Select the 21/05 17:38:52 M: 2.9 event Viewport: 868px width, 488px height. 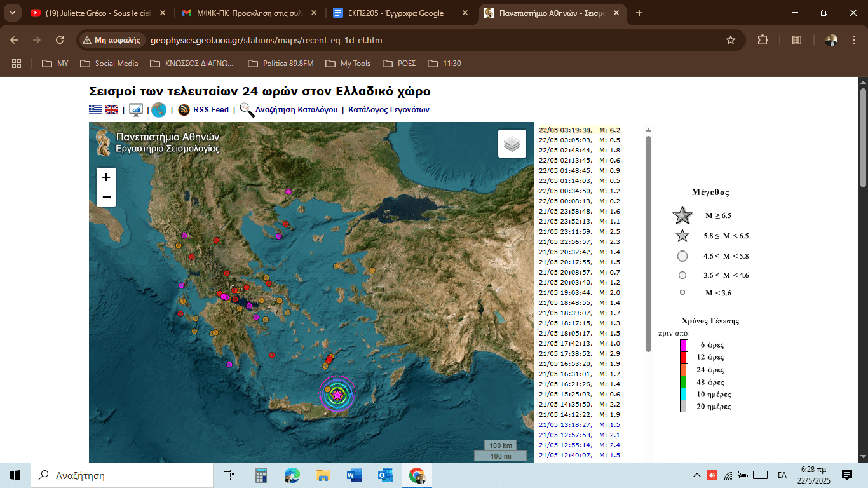[x=580, y=353]
